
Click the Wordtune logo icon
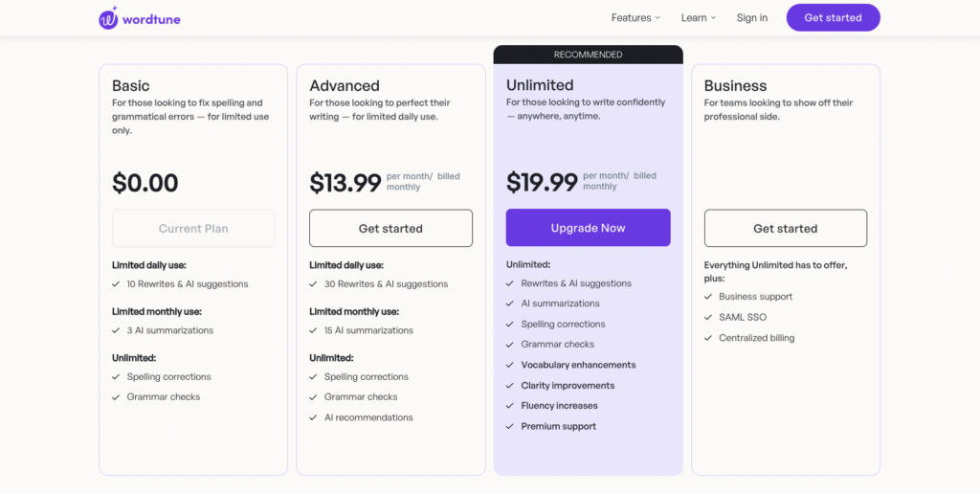pyautogui.click(x=108, y=17)
